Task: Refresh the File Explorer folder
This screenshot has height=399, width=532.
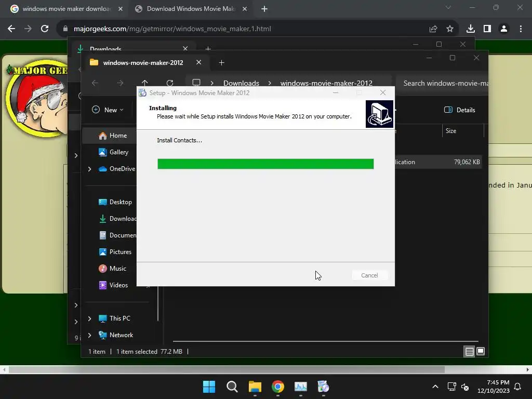Action: (x=170, y=83)
